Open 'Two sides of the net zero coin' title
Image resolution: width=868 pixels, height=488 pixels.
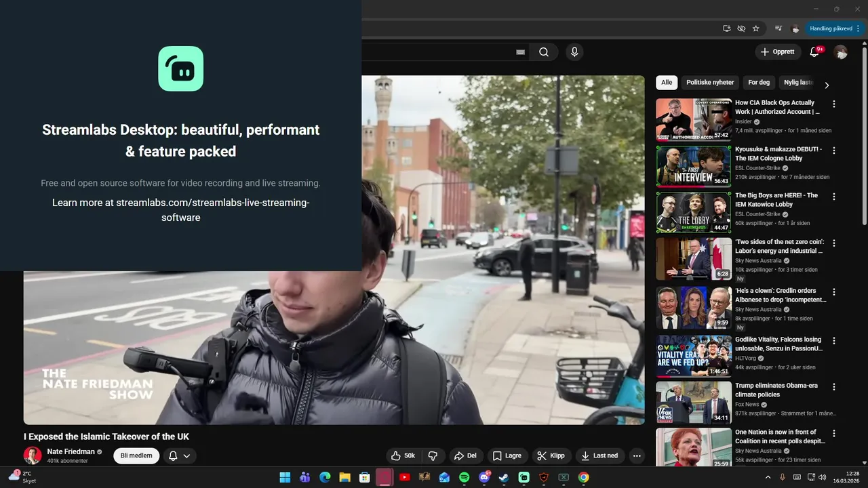pyautogui.click(x=780, y=246)
